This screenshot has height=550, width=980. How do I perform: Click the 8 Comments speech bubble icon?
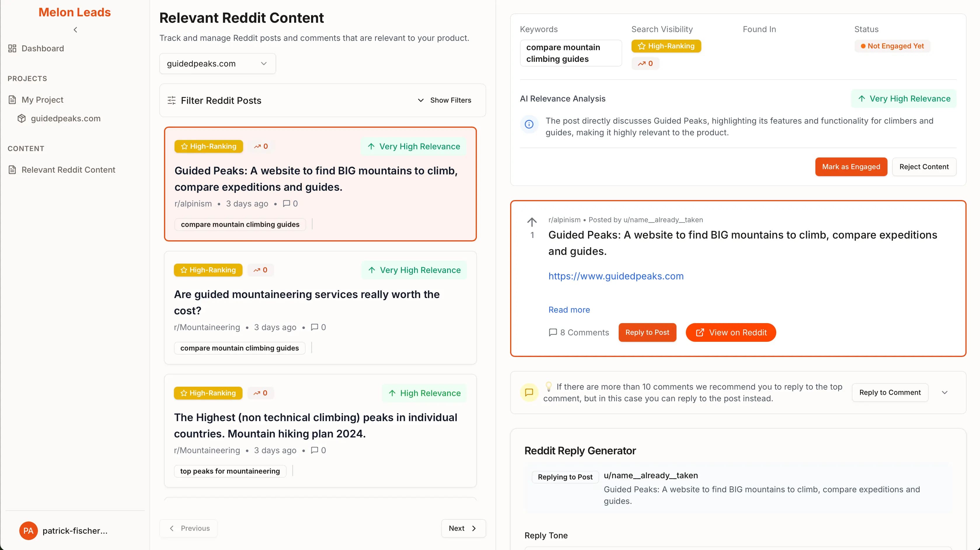[x=553, y=332]
